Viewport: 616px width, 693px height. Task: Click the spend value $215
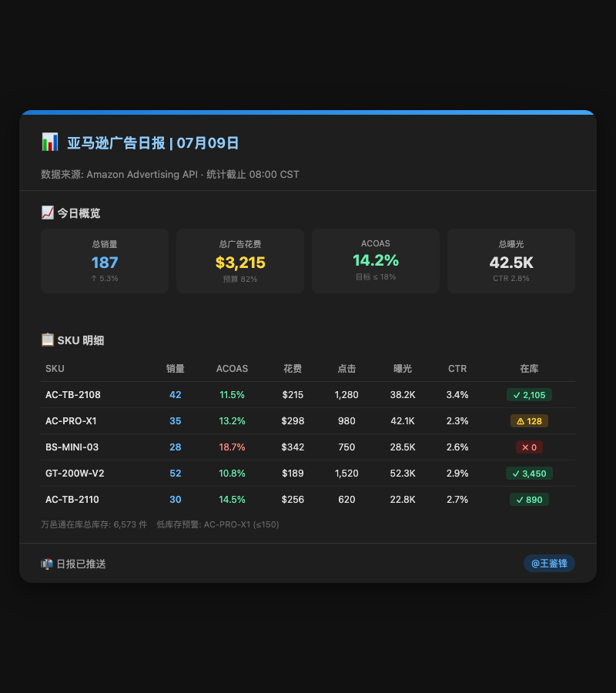tap(293, 395)
